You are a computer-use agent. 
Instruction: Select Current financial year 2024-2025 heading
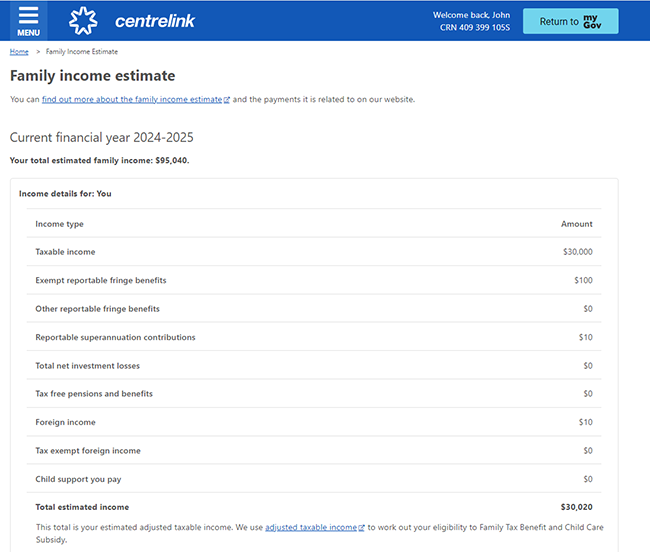point(102,138)
